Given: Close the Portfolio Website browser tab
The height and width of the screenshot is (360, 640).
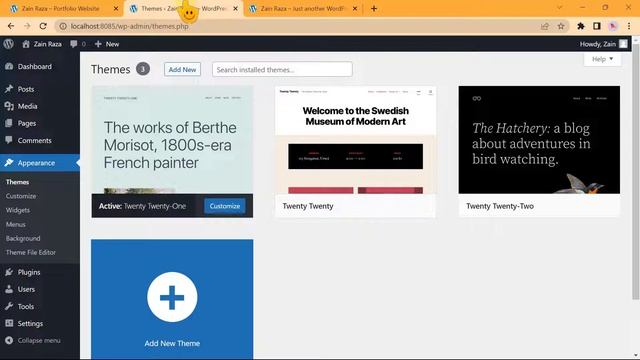Looking at the screenshot, I should click(116, 9).
